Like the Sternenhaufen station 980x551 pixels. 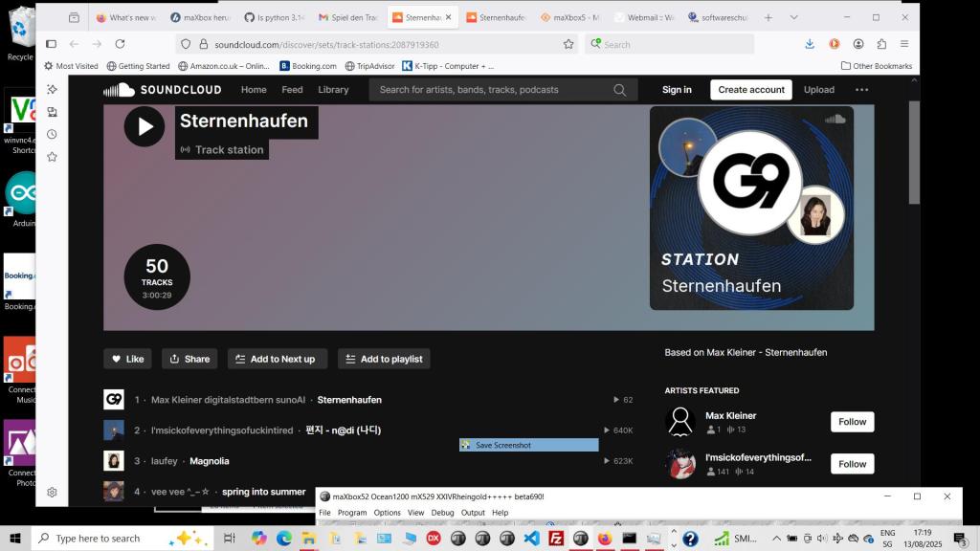tap(127, 359)
